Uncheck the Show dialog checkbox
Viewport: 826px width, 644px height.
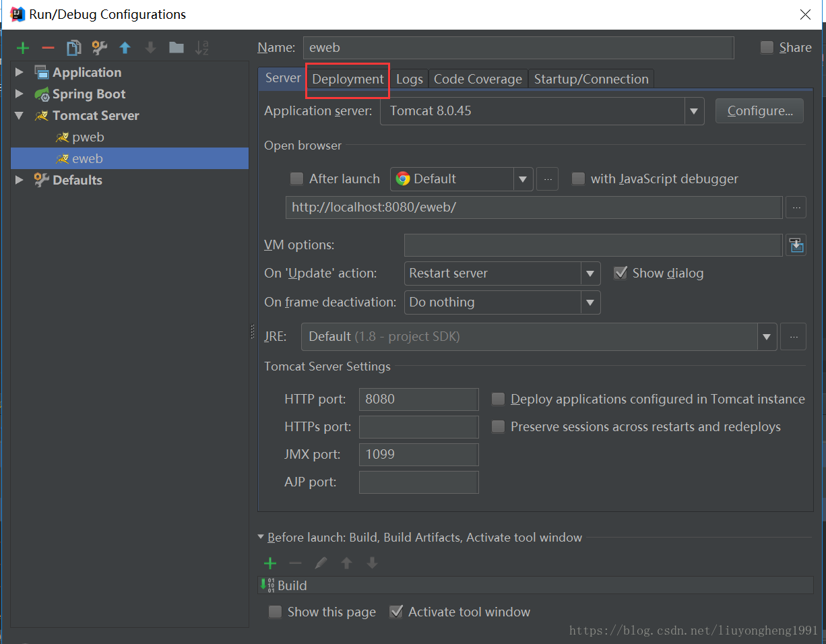point(621,273)
